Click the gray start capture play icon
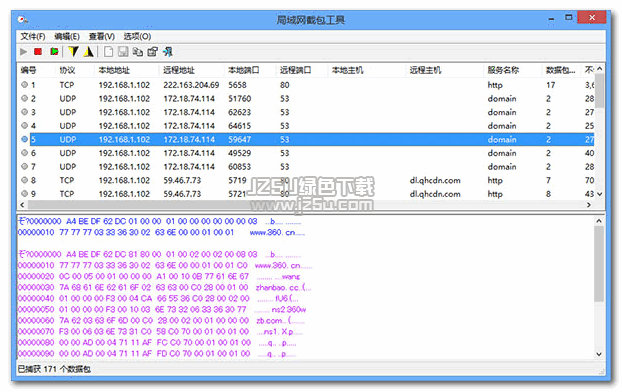 [x=23, y=52]
